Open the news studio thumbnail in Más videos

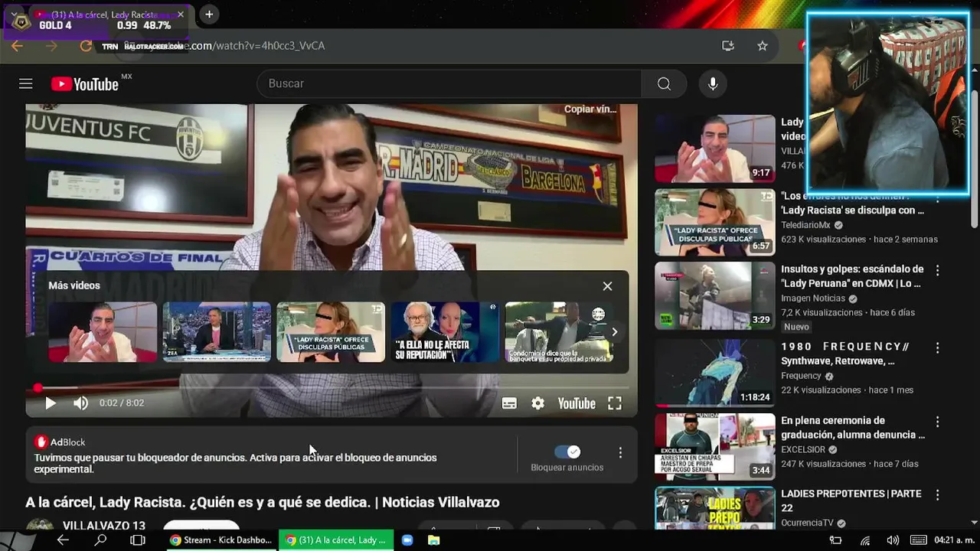(217, 332)
